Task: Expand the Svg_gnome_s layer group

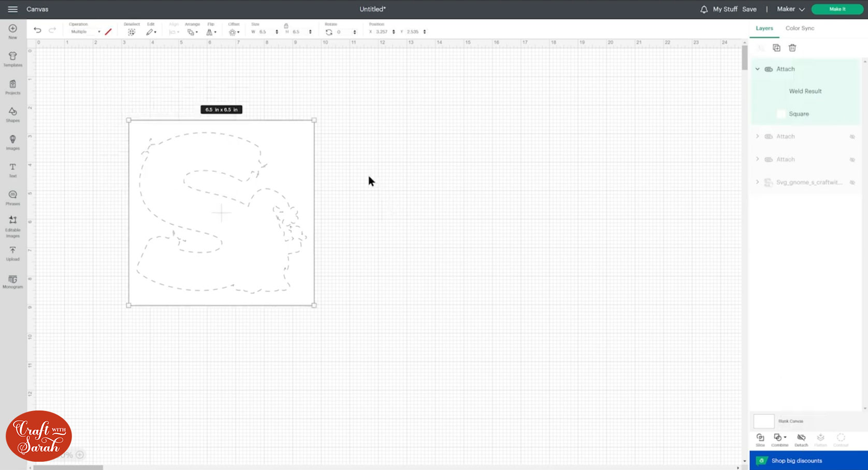Action: click(757, 182)
